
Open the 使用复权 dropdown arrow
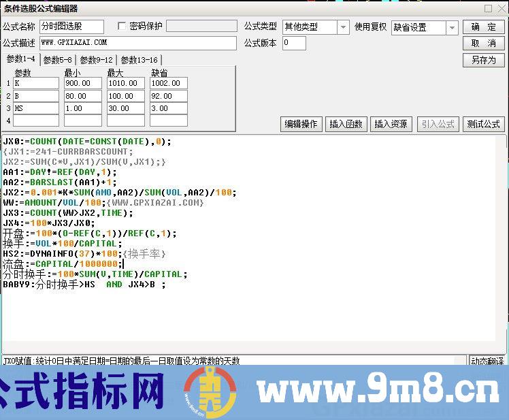coord(452,28)
